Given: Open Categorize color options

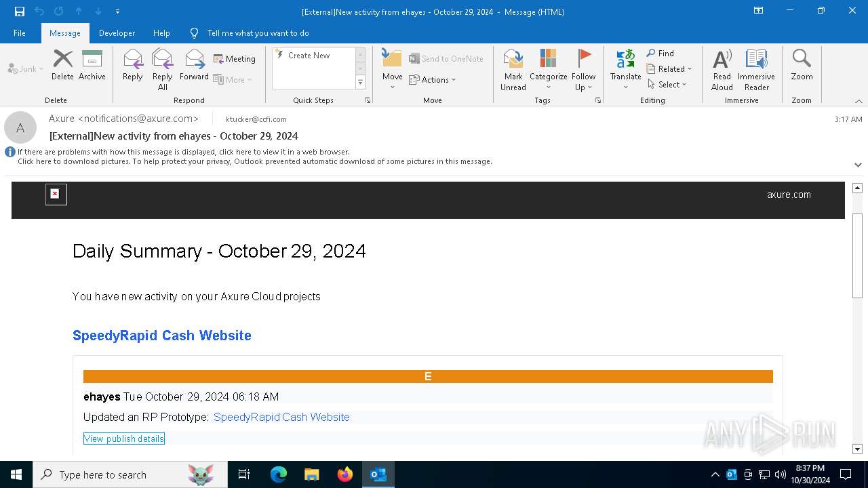Looking at the screenshot, I should coord(548,69).
